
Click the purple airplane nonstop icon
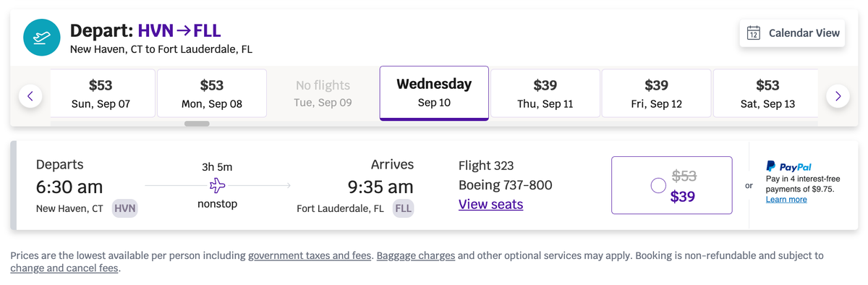(218, 186)
